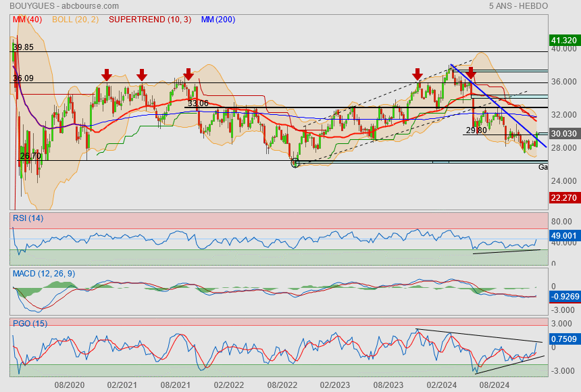The width and height of the screenshot is (581, 392).
Task: Click the red 22.270 price tag
Action: [564, 197]
